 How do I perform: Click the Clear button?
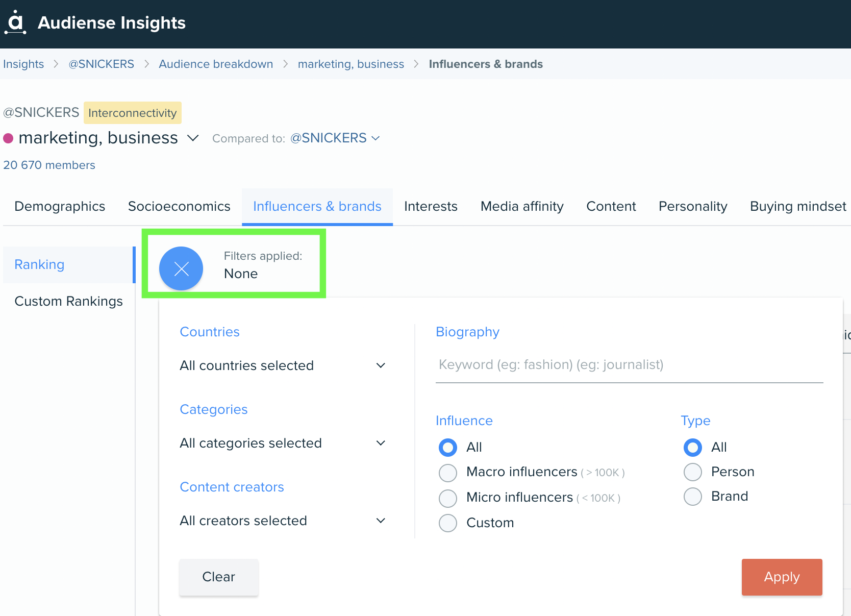pyautogui.click(x=219, y=577)
